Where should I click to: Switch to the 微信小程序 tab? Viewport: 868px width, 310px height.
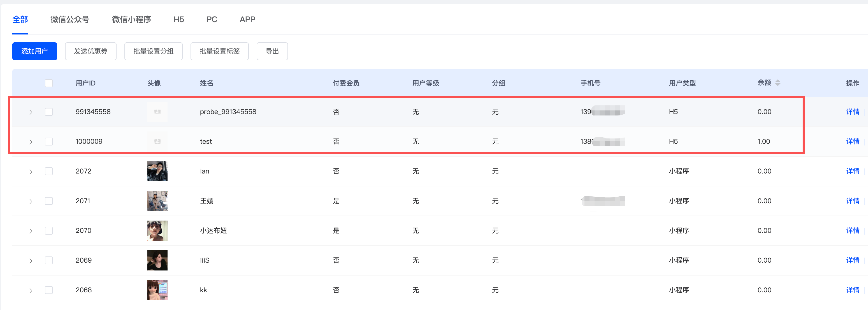tap(131, 20)
